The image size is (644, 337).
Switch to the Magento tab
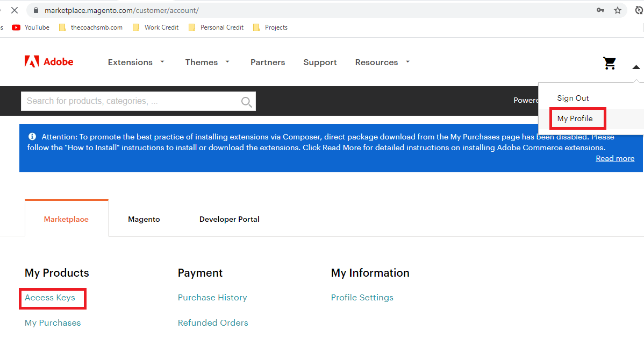coord(144,219)
